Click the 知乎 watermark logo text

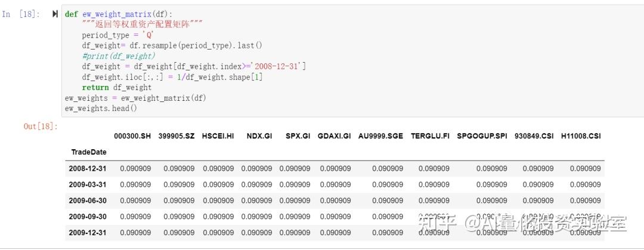pos(437,224)
